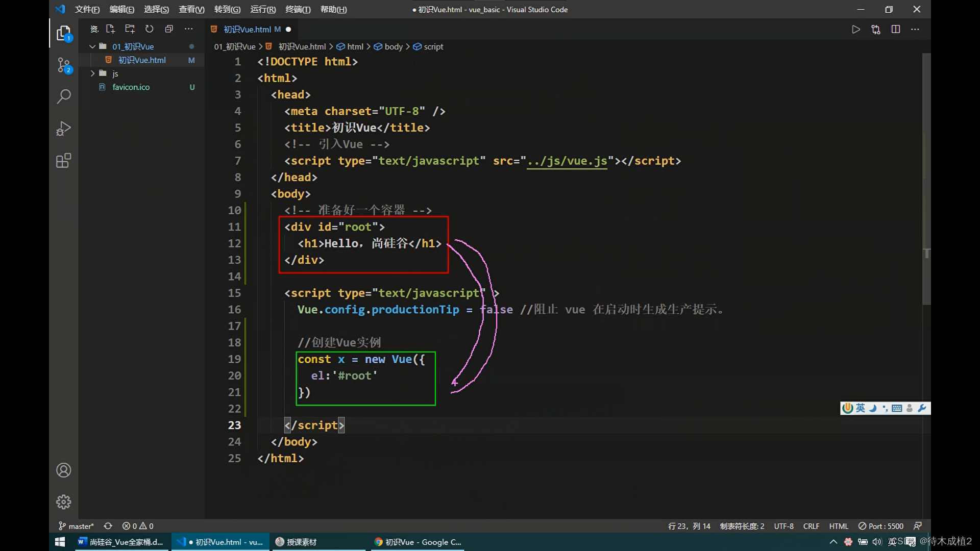Synchronize changes icon in status bar
980x551 pixels.
coord(108,526)
